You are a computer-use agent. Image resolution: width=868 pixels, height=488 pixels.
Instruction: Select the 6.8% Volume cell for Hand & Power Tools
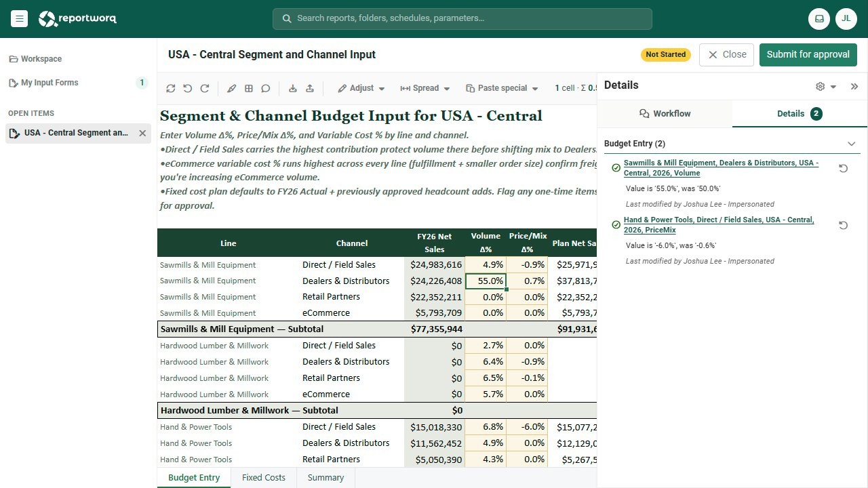point(486,427)
